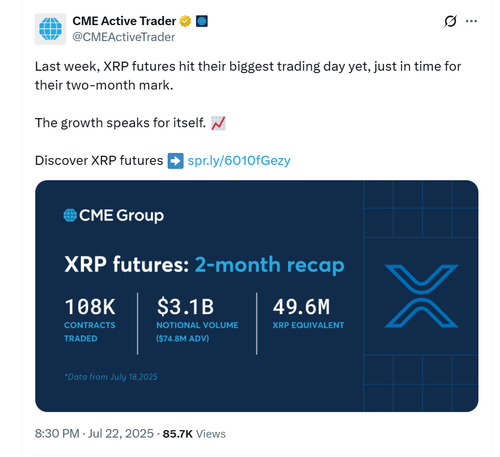Viewport: 500px width, 457px height.
Task: Open the spr.ly/6010fGezy link
Action: click(239, 160)
